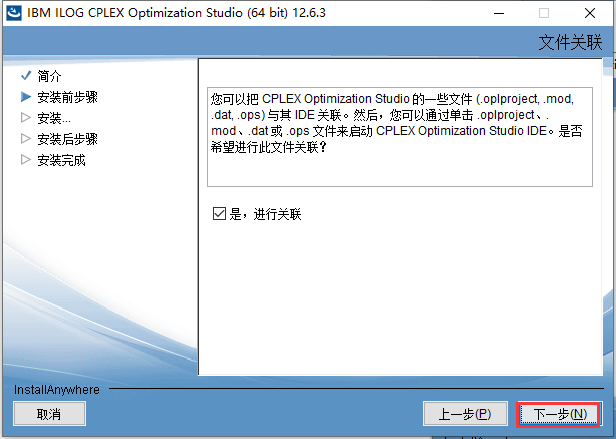
Task: Click the 文件关联 header title
Action: coord(570,42)
